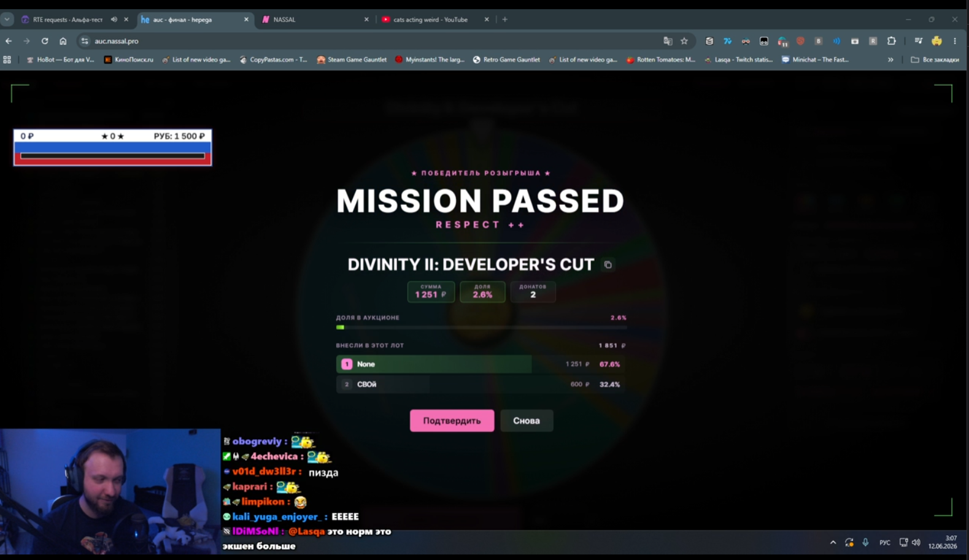Open the HoBot bookmark
The width and height of the screenshot is (969, 560).
click(60, 59)
